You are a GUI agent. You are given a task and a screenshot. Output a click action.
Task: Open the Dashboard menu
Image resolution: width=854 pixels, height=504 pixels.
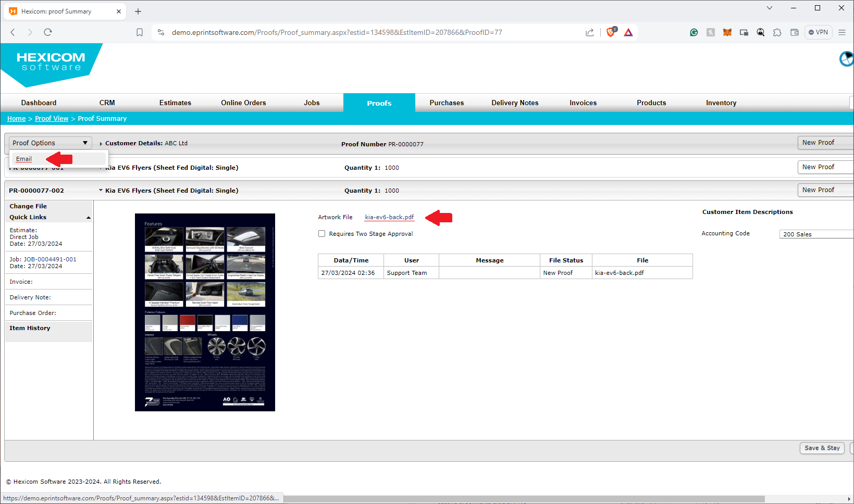coord(39,103)
